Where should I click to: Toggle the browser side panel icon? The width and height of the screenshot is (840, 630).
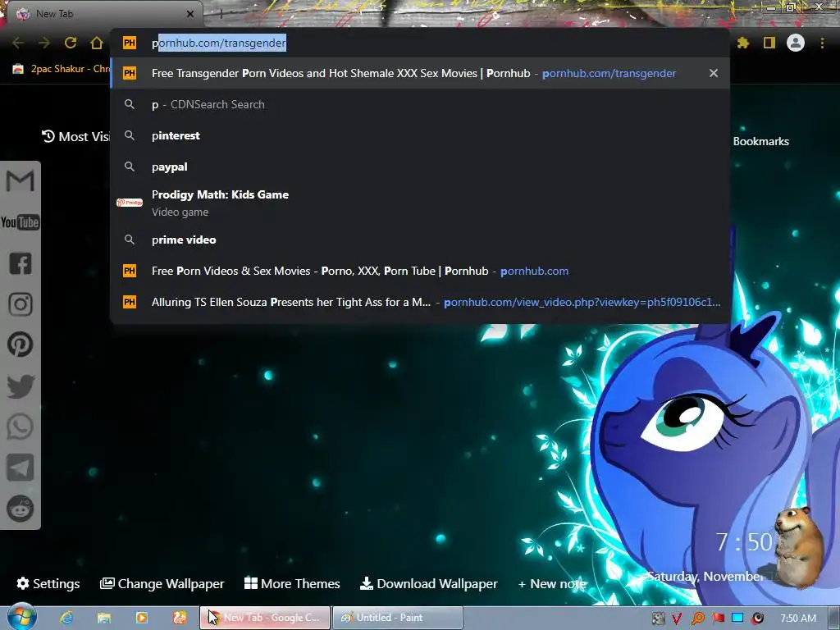coord(769,43)
